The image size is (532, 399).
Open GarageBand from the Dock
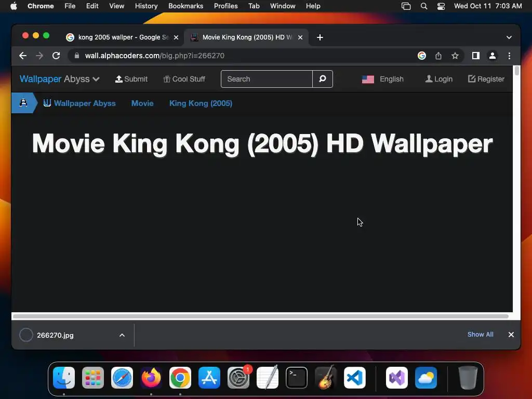click(326, 378)
